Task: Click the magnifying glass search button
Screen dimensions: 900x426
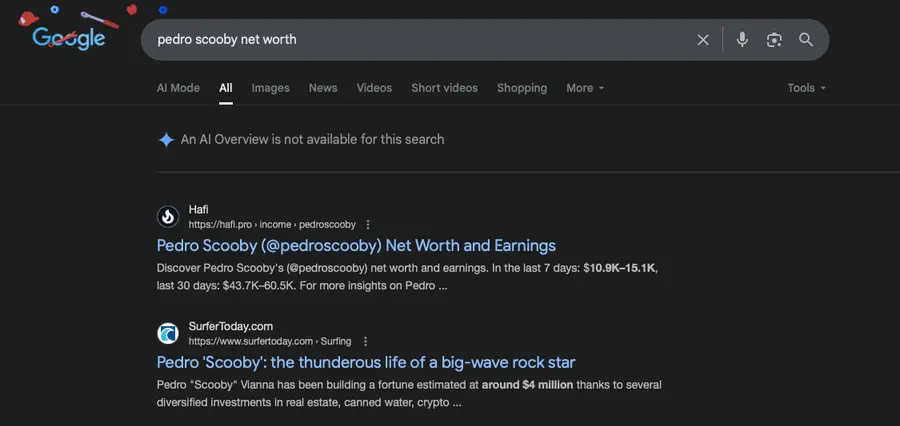Action: point(806,40)
